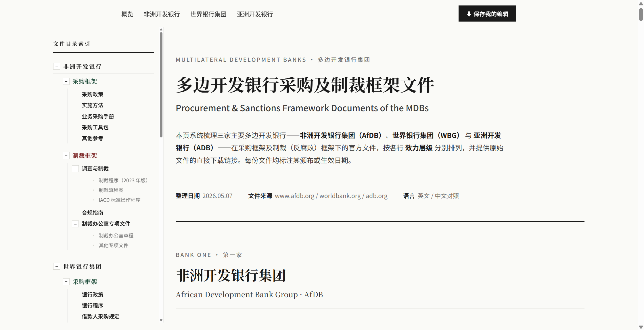This screenshot has width=644, height=330.
Task: Select 银行程序 in the index
Action: 93,306
